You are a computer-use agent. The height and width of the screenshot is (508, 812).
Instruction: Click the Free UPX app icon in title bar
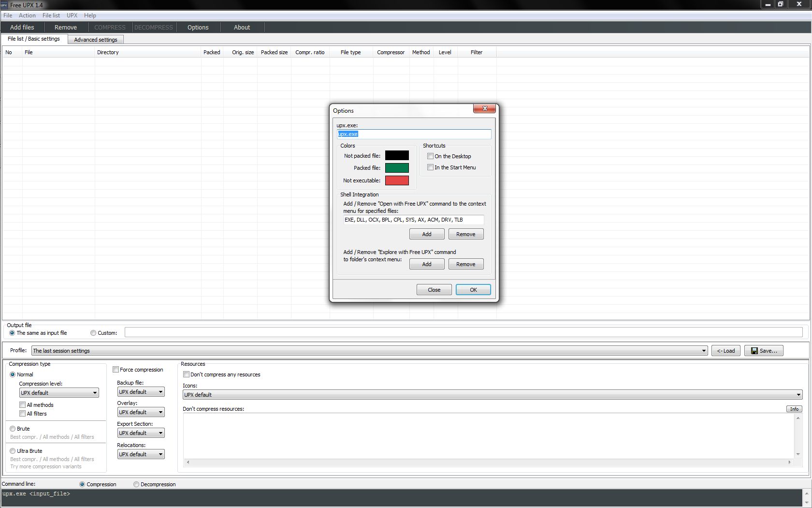coord(4,5)
